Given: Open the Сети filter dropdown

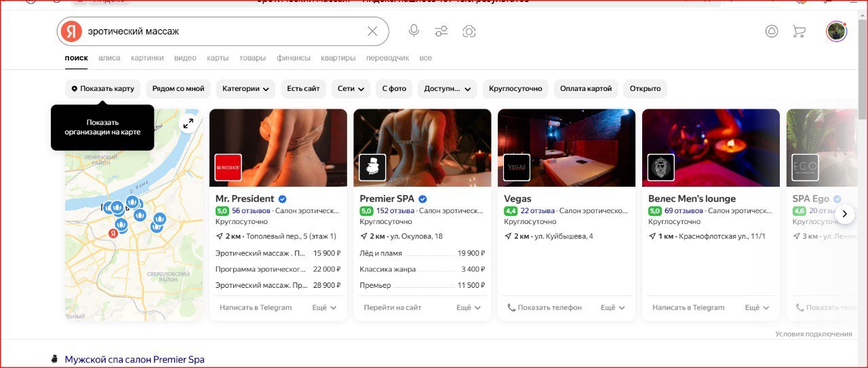Looking at the screenshot, I should point(351,88).
